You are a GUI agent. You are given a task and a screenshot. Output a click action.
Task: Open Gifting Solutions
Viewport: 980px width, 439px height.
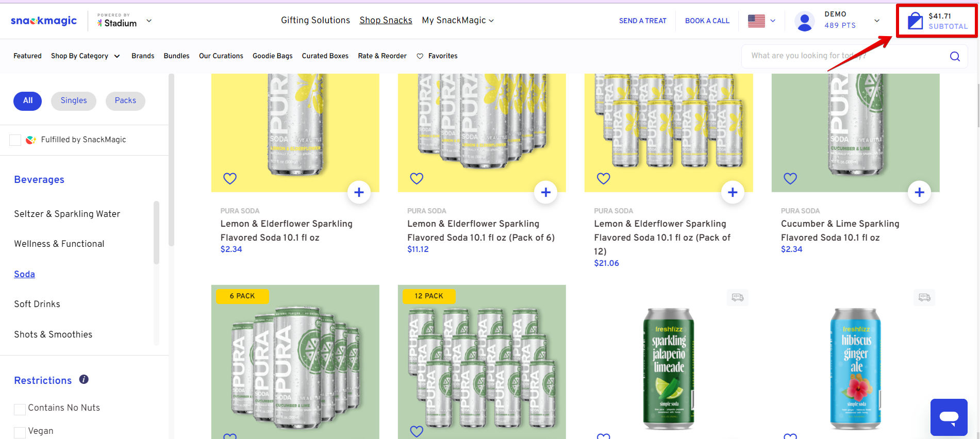315,20
